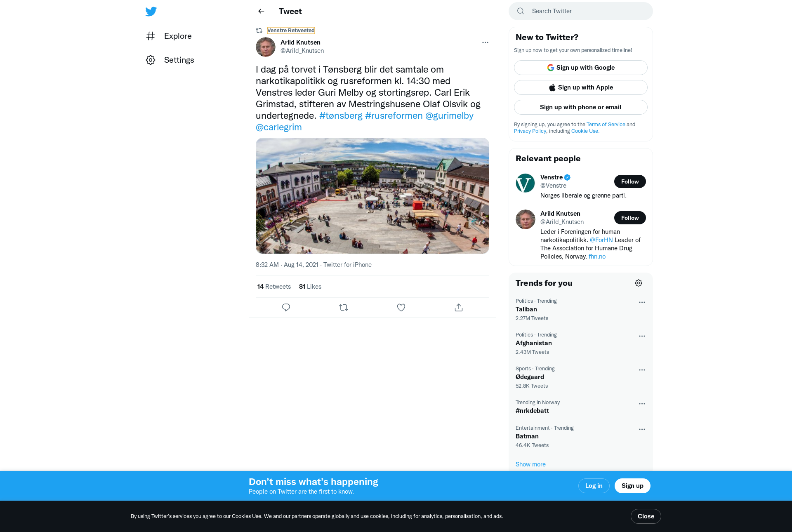Viewport: 792px width, 532px height.
Task: Click Sign up on the bottom banner
Action: (632, 486)
